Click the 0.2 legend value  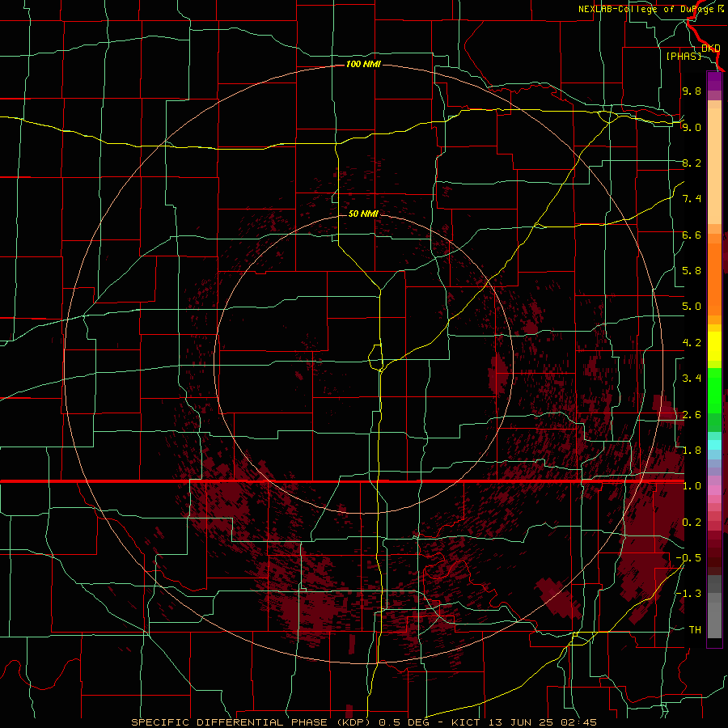coord(692,523)
